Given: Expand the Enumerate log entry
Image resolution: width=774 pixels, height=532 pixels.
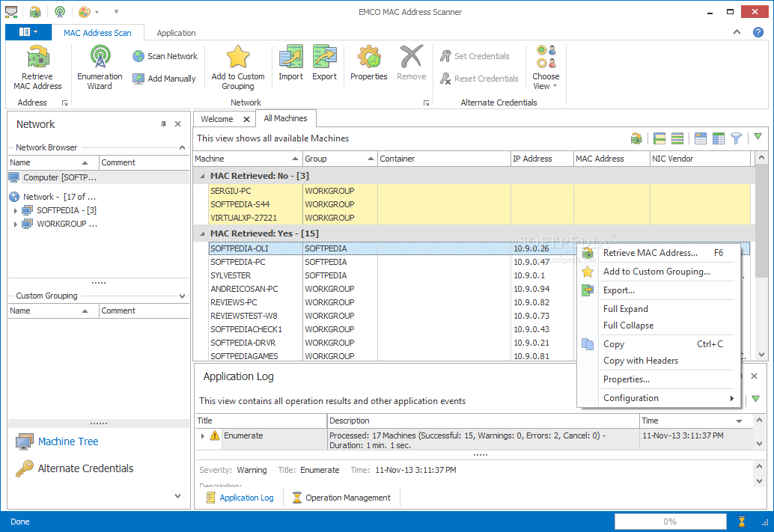Looking at the screenshot, I should coord(202,435).
